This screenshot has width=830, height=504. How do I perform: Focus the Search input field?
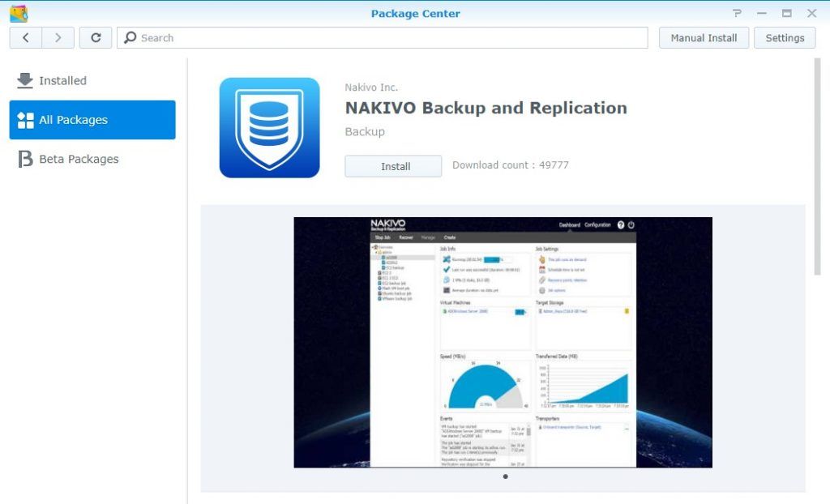click(383, 37)
